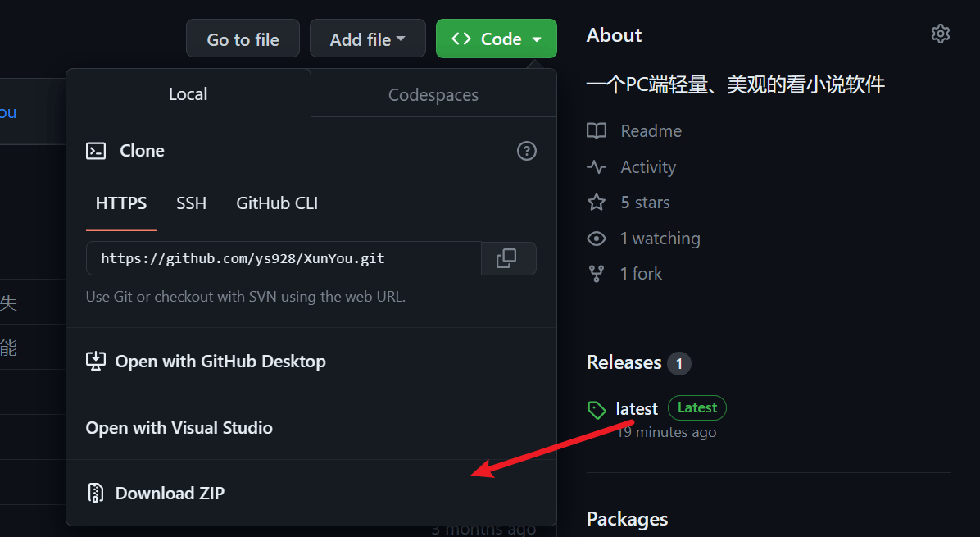Switch to the Codespaces tab

click(x=433, y=94)
